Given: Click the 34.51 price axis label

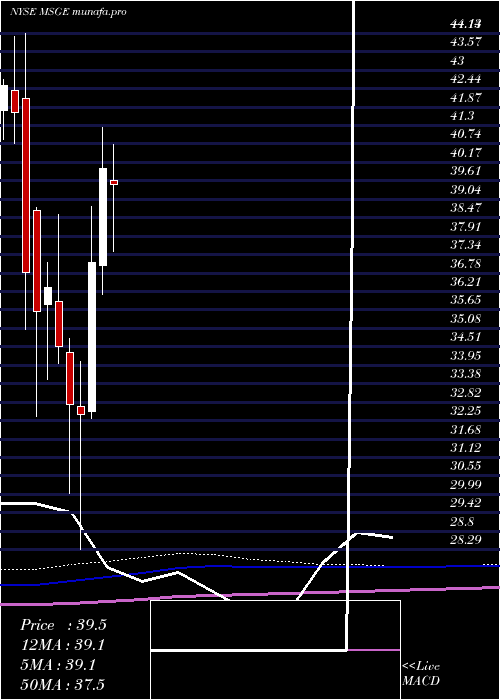Looking at the screenshot, I should point(466,337).
